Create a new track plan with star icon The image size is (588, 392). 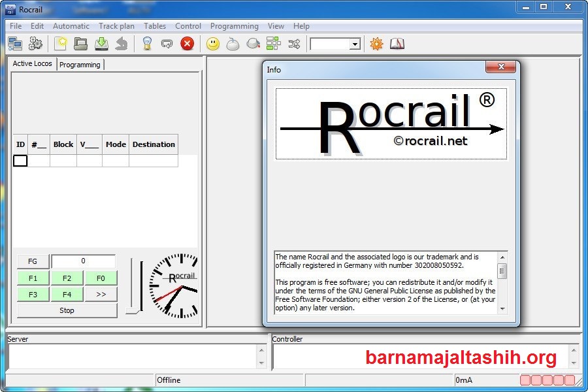[x=61, y=44]
